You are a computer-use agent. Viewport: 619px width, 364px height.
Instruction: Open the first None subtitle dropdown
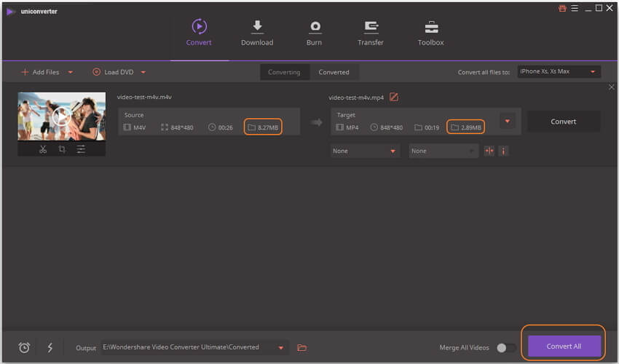tap(364, 151)
